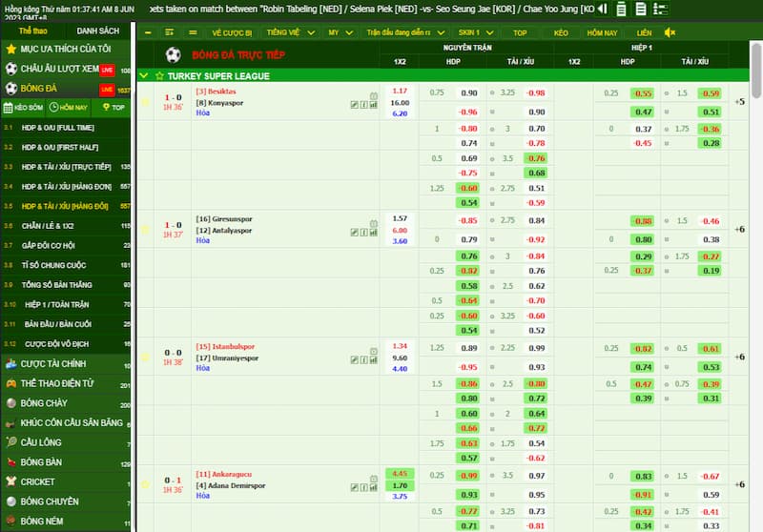Toggle favorite star for Istanbulspor vs Umraniyespor
763x532 pixels.
point(146,357)
